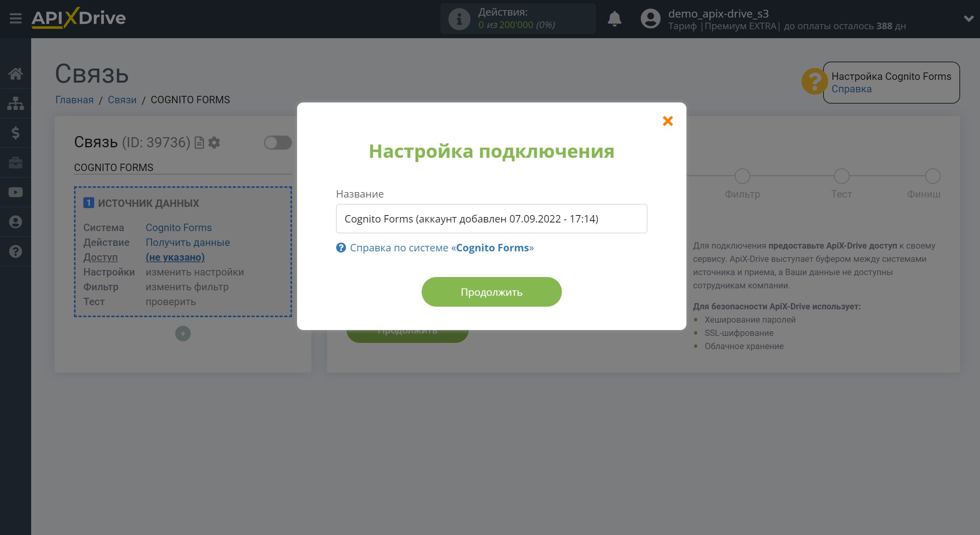Open the actions info icon

coord(459,18)
